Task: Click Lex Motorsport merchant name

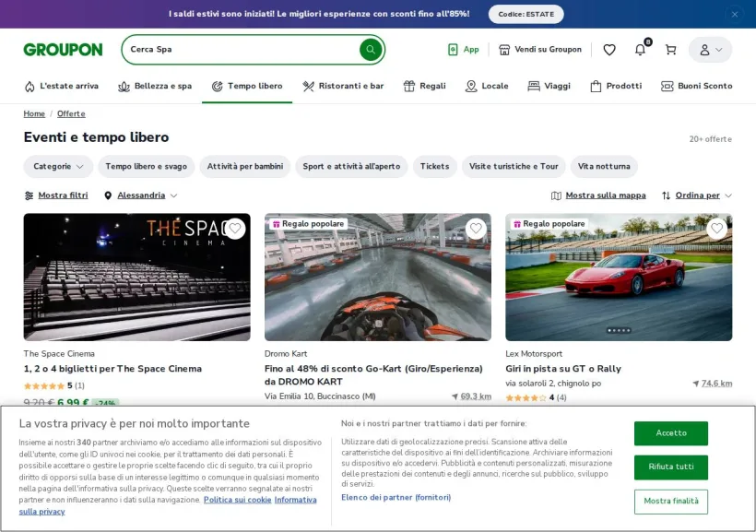Action: pyautogui.click(x=534, y=353)
